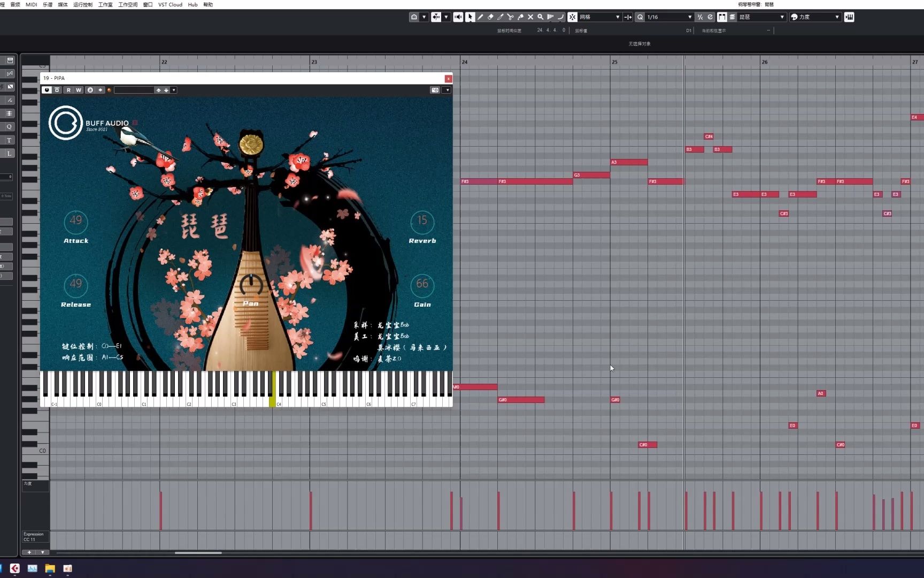Screen dimensions: 924x578
Task: Toggle acoustic feedback speaker icon
Action: pos(458,17)
